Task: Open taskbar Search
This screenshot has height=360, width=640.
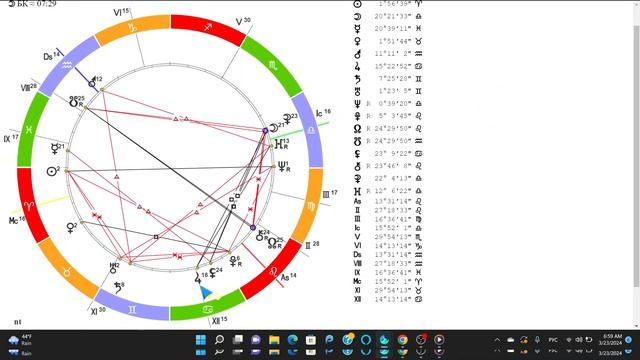Action: [x=219, y=340]
